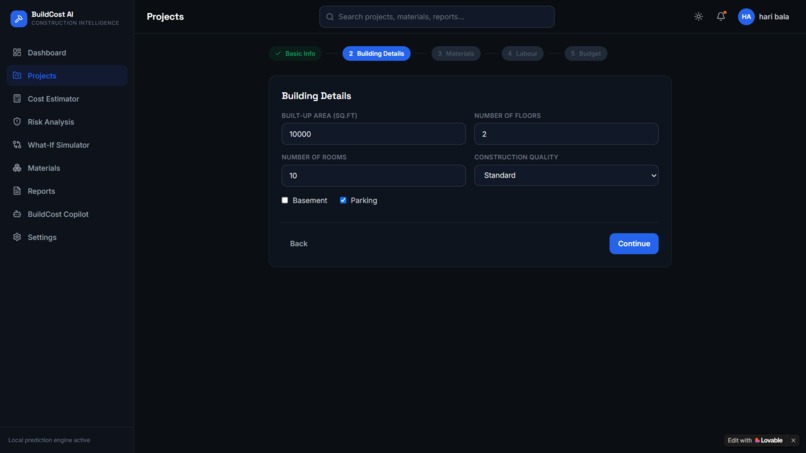Screen dimensions: 806x453
Task: Jump to the Budget step
Action: tap(585, 53)
